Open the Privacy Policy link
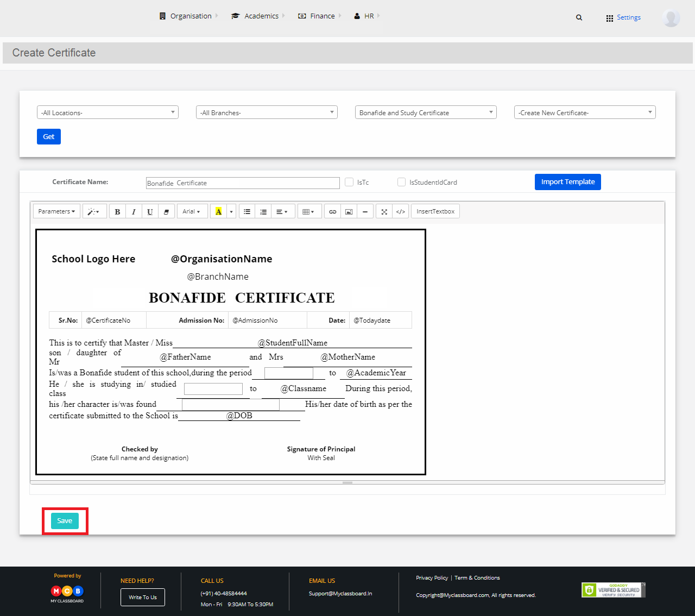 tap(432, 578)
